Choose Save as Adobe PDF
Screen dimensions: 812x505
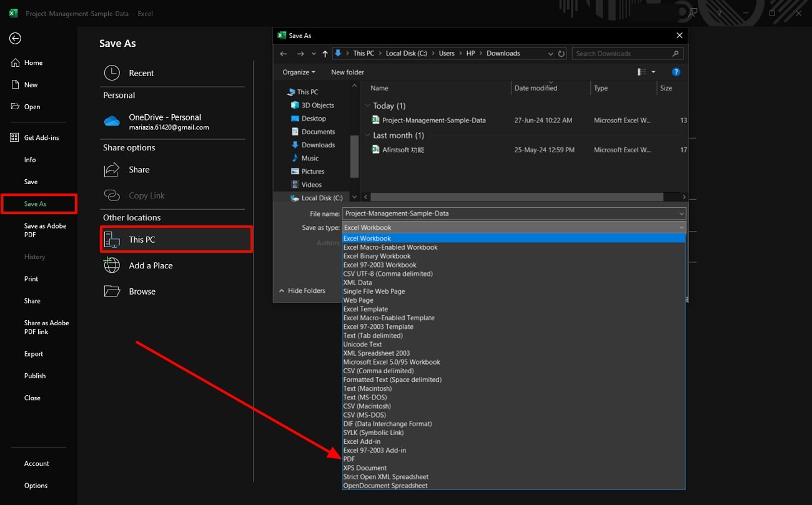click(x=45, y=230)
